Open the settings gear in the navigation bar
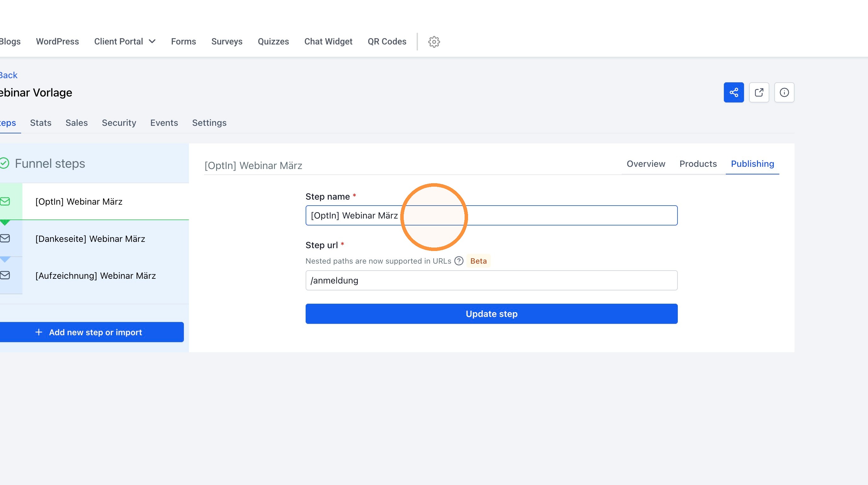The image size is (868, 485). coord(434,42)
